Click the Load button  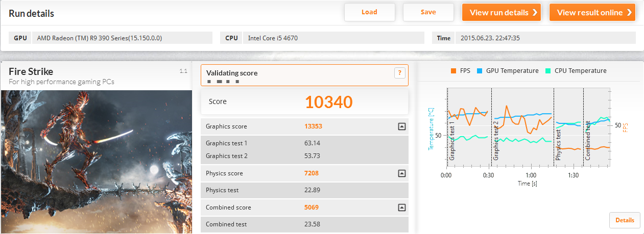(369, 12)
